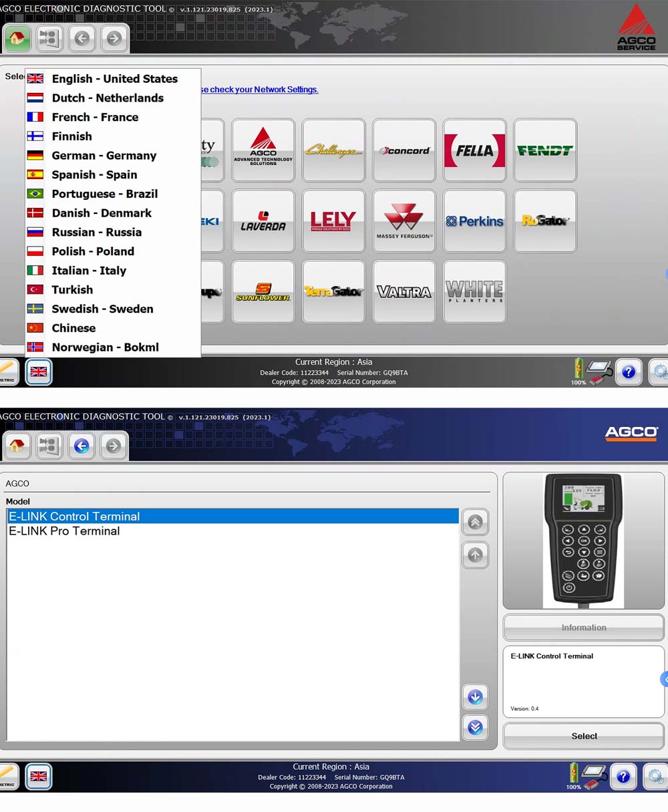Screen dimensions: 668x812
Task: Choose the Valtra brand tile
Action: pyautogui.click(x=403, y=292)
